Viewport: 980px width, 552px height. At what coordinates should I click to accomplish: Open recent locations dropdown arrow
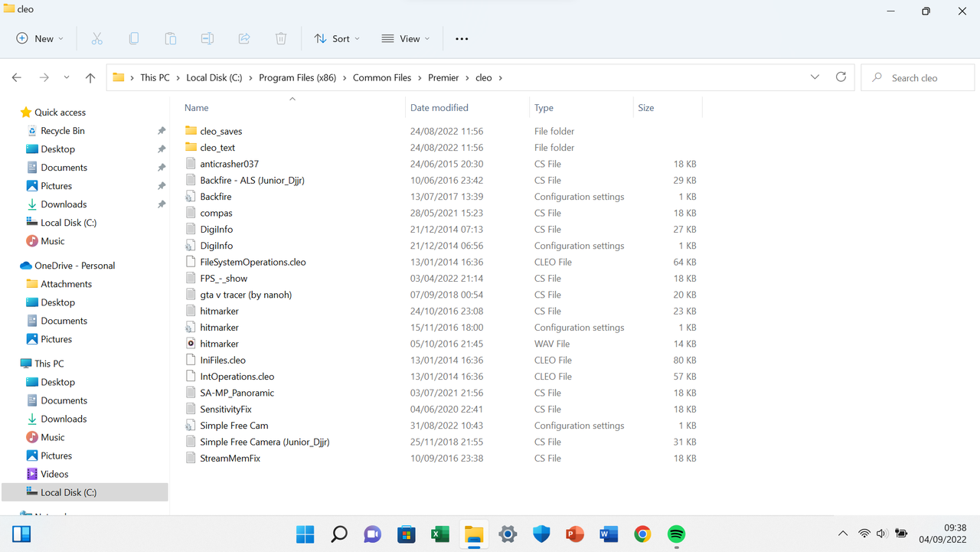(x=67, y=77)
